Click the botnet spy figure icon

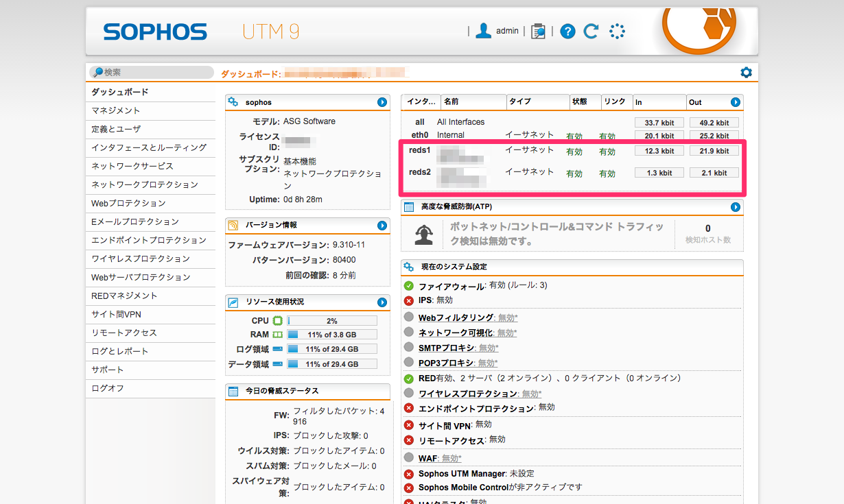click(424, 234)
